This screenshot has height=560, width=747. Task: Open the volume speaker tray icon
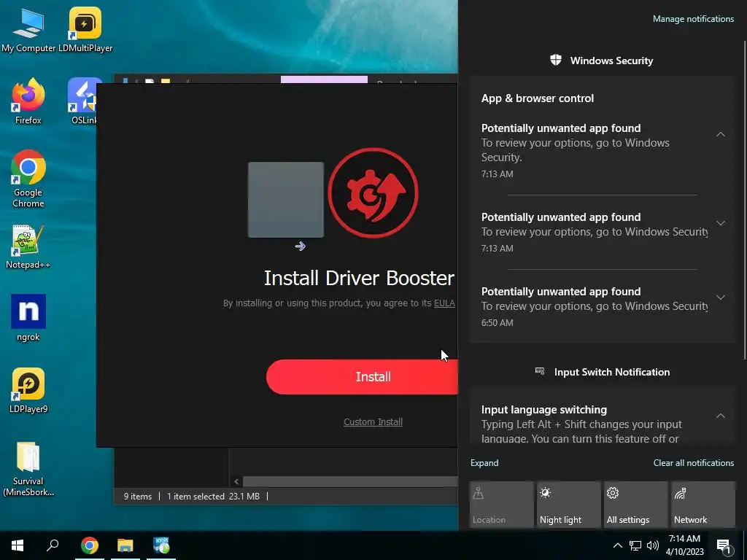pyautogui.click(x=653, y=545)
